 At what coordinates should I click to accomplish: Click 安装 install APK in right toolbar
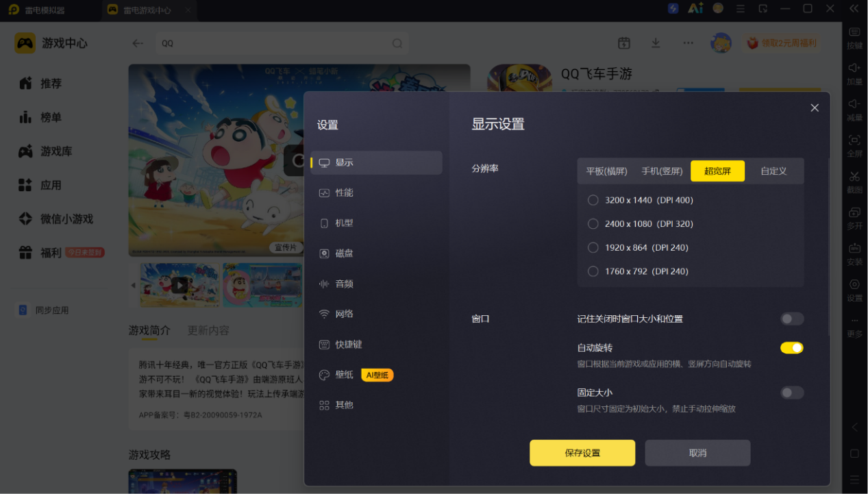[x=854, y=255]
